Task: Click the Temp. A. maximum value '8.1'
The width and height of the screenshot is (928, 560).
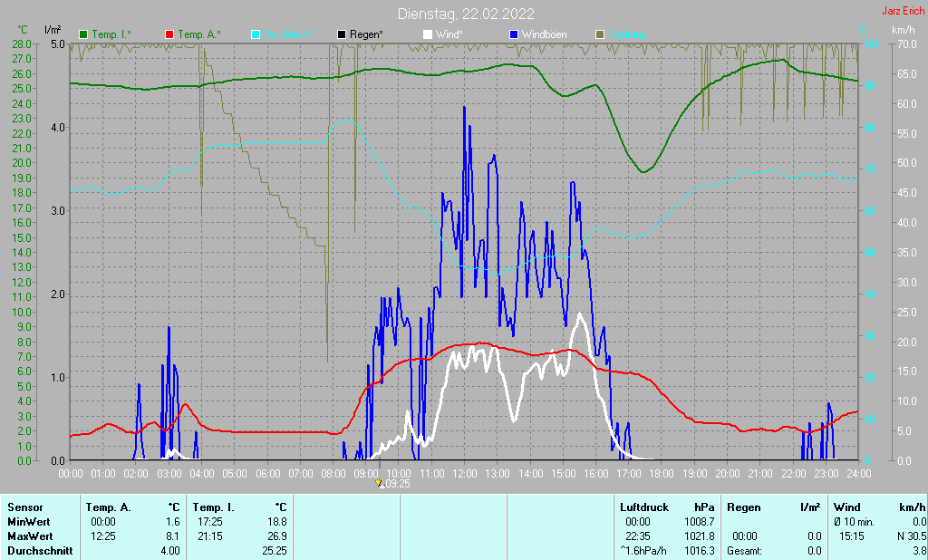Action: tap(173, 536)
